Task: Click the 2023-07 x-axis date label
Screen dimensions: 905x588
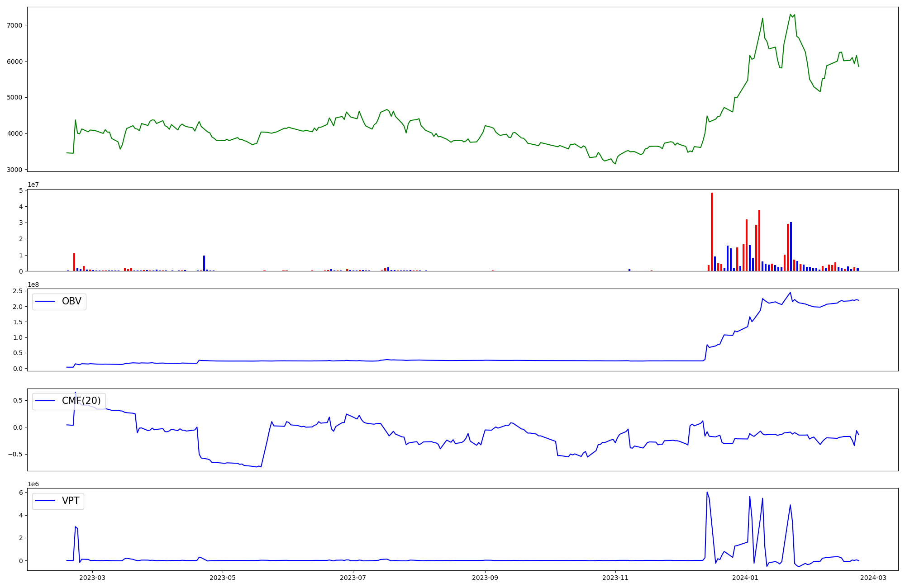Action: tap(352, 578)
